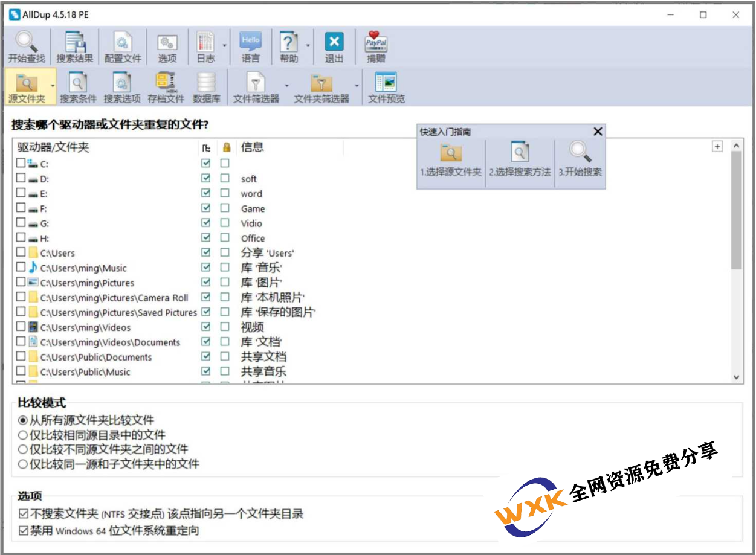Click 1.选择源文件夹 in the quick guide

pyautogui.click(x=451, y=159)
